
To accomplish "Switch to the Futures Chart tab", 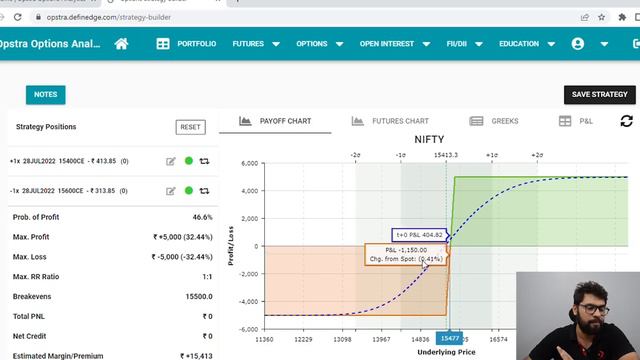I will click(x=390, y=121).
